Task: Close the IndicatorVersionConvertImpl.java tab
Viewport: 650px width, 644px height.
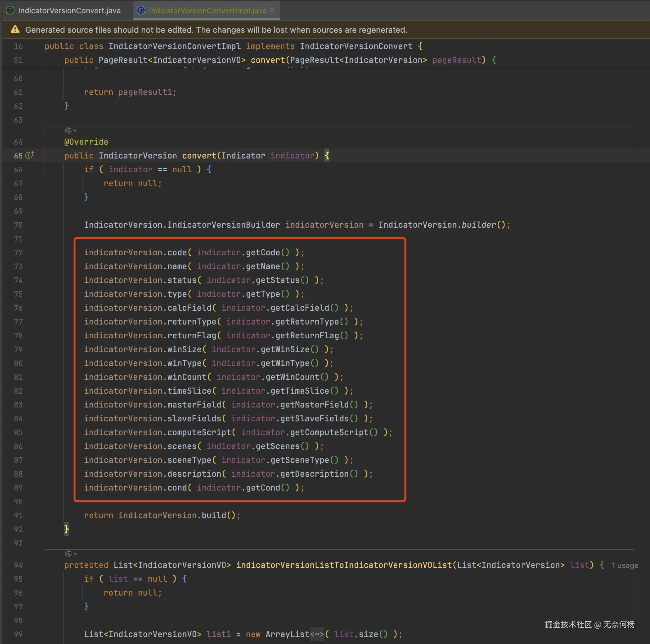Action: pyautogui.click(x=272, y=10)
